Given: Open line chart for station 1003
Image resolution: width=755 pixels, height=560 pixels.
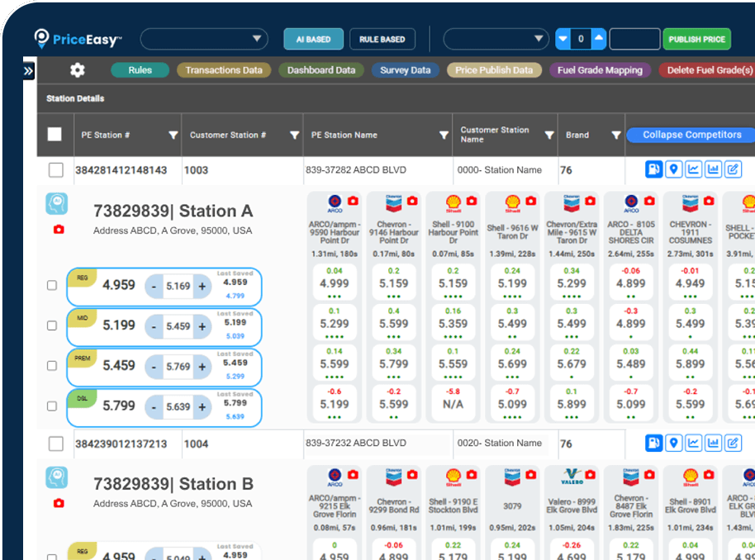Looking at the screenshot, I should 693,169.
